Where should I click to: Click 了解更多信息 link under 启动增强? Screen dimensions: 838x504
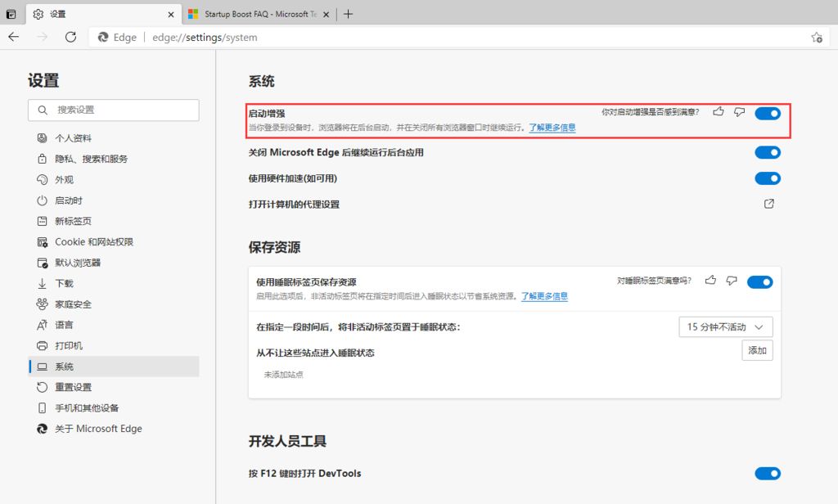pos(552,128)
